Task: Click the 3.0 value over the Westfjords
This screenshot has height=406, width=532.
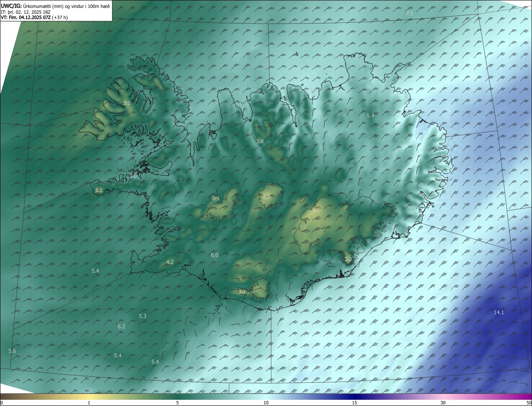Action: [127, 103]
